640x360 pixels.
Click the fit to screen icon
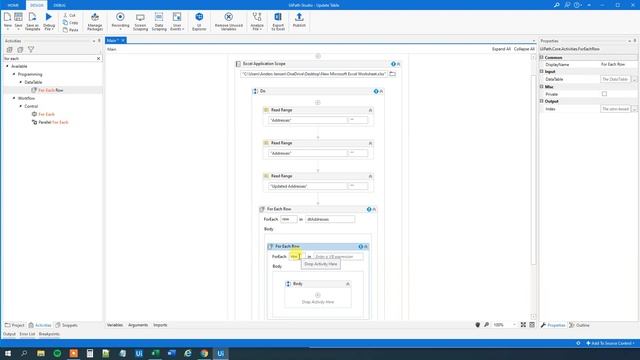(523, 325)
